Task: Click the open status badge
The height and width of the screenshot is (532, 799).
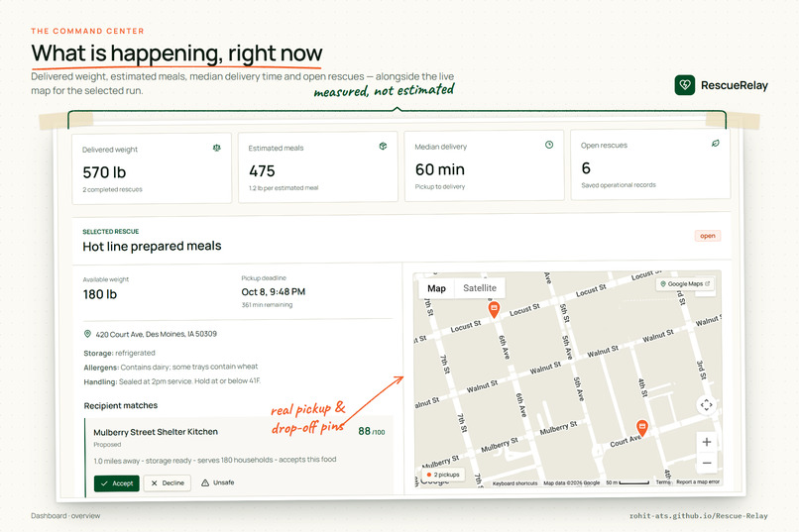Action: point(707,236)
